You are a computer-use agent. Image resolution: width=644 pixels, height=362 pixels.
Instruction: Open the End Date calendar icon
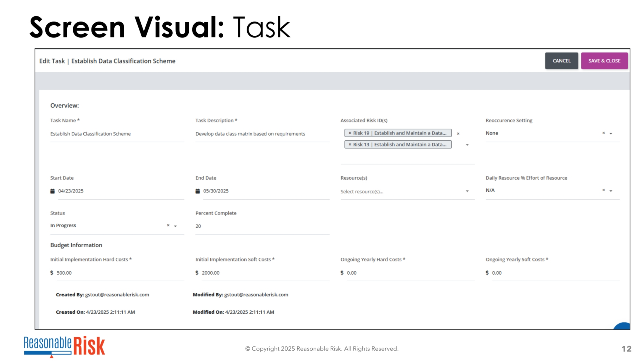point(197,191)
